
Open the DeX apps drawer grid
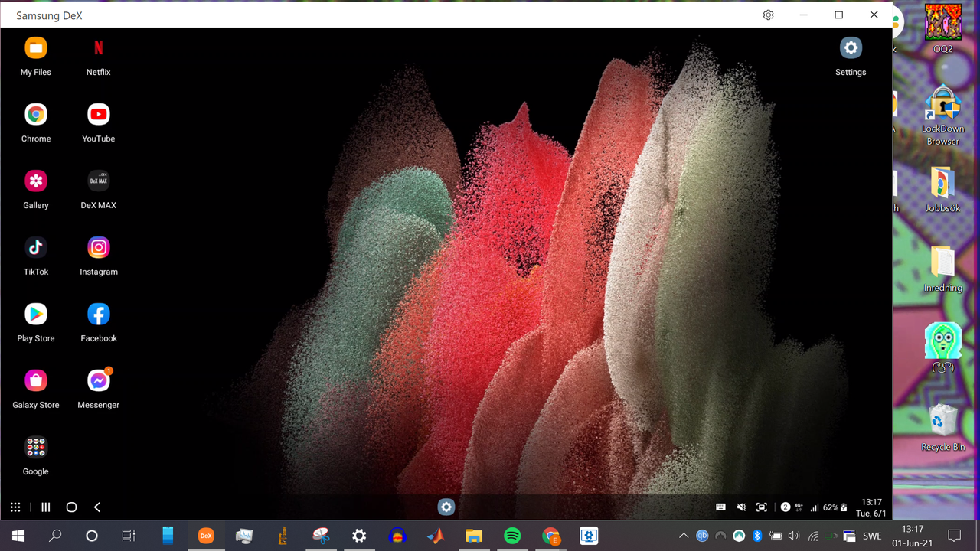click(x=15, y=507)
